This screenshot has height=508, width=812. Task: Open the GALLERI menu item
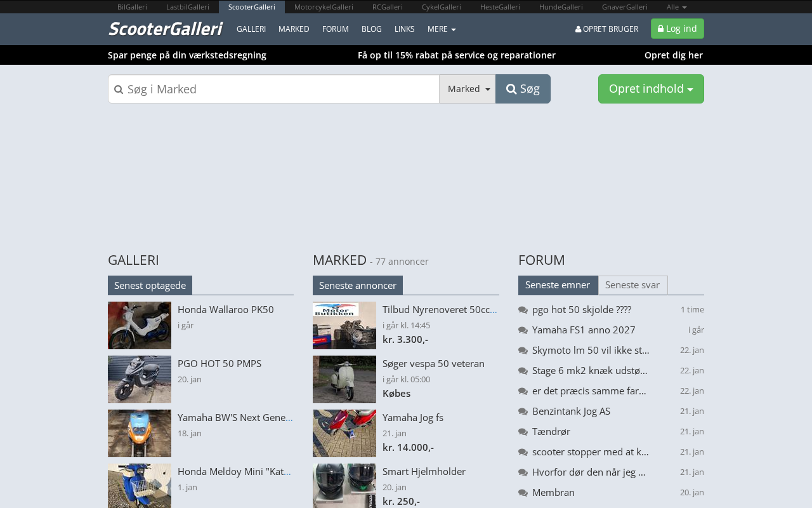point(251,29)
